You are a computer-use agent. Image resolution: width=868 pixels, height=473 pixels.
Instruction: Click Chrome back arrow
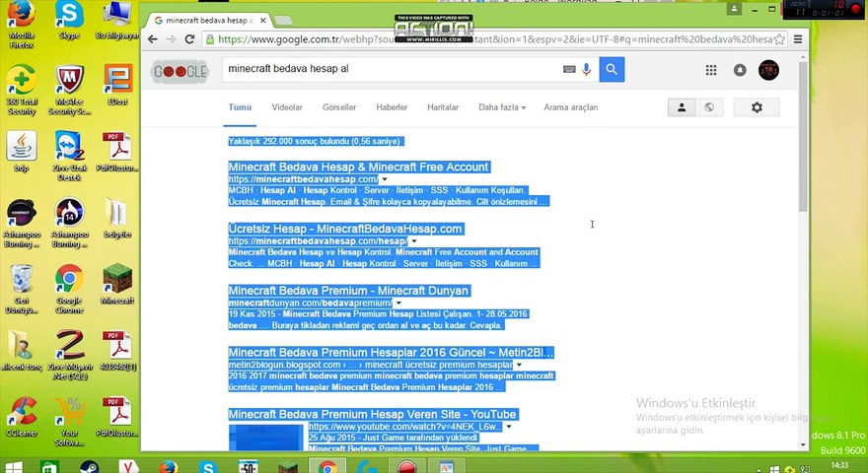point(153,39)
